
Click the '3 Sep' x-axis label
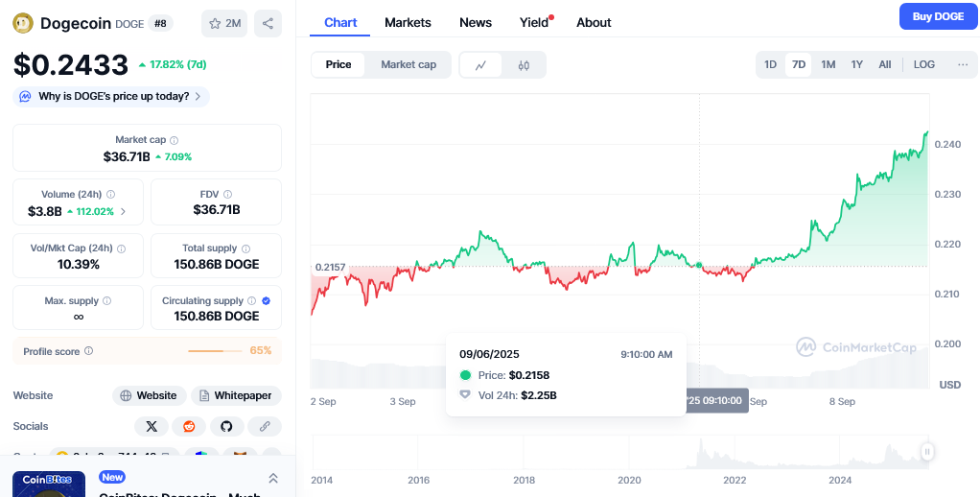403,401
